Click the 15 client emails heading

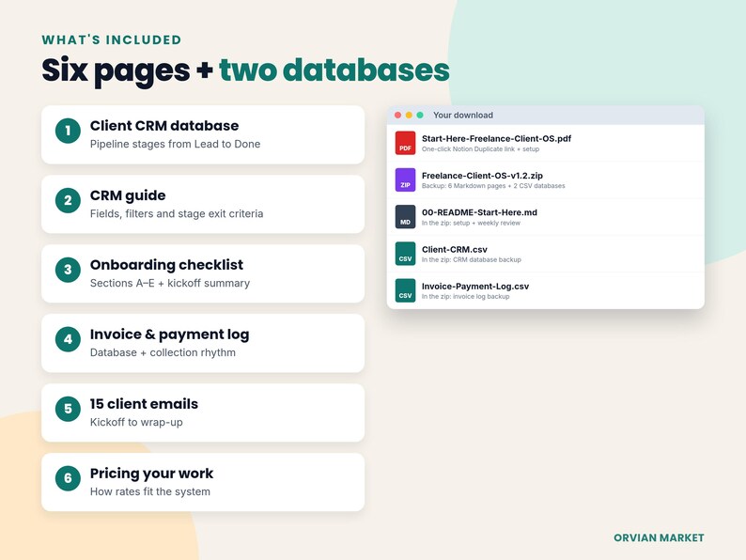pos(144,404)
